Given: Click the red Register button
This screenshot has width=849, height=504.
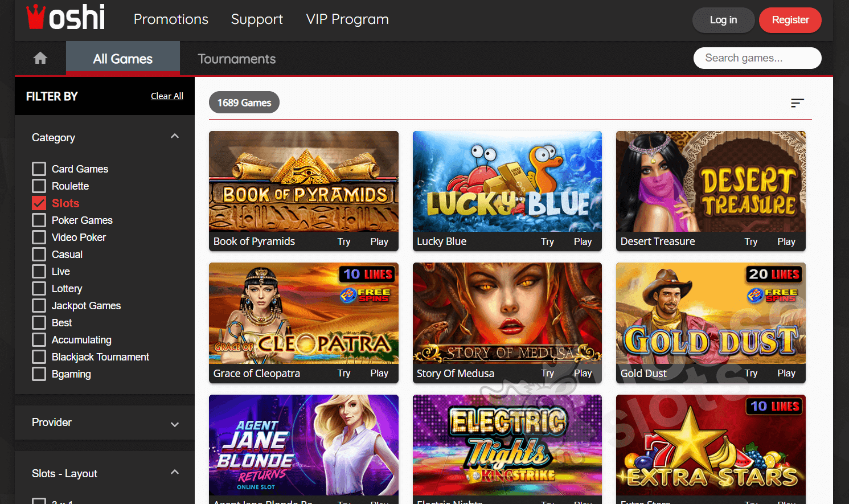Looking at the screenshot, I should (x=790, y=20).
